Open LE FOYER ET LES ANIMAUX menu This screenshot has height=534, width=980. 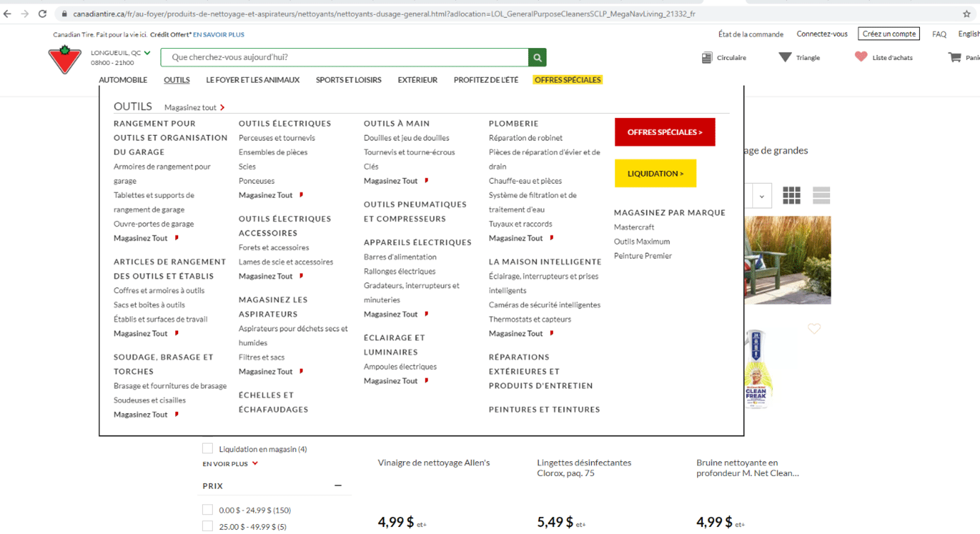pyautogui.click(x=253, y=80)
